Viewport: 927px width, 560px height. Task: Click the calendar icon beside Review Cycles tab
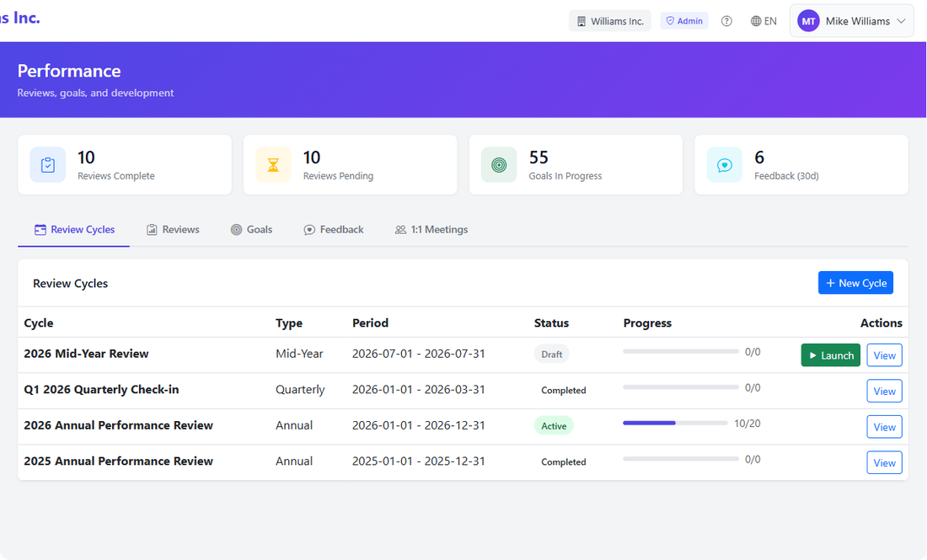point(40,228)
